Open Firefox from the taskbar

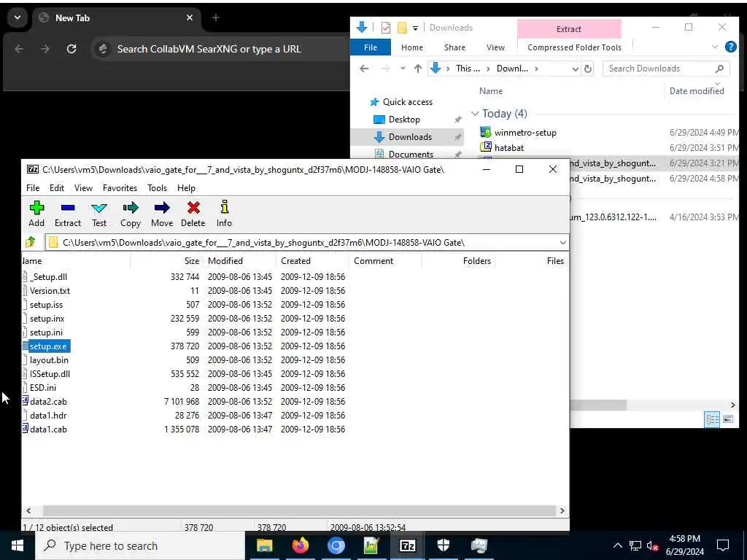tap(300, 545)
